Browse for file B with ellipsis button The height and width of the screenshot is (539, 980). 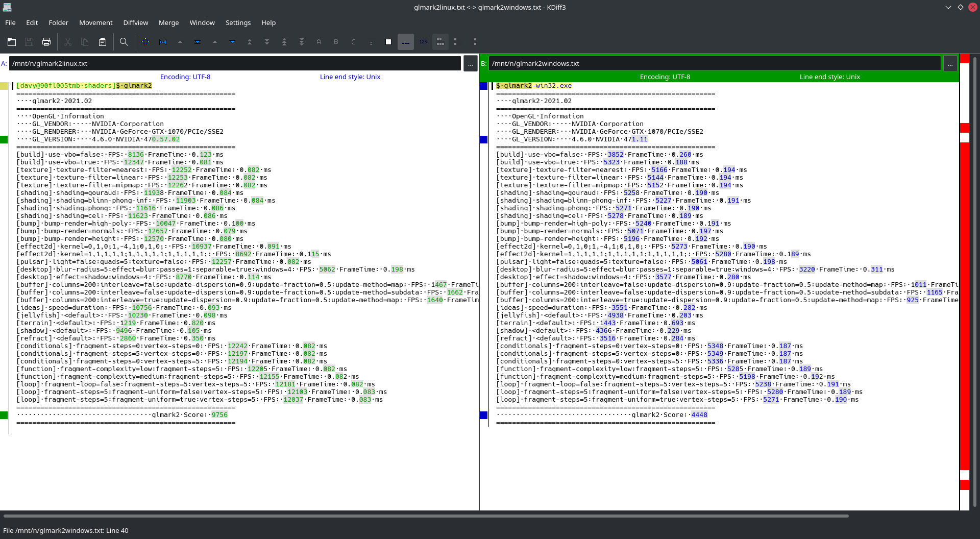pyautogui.click(x=950, y=63)
